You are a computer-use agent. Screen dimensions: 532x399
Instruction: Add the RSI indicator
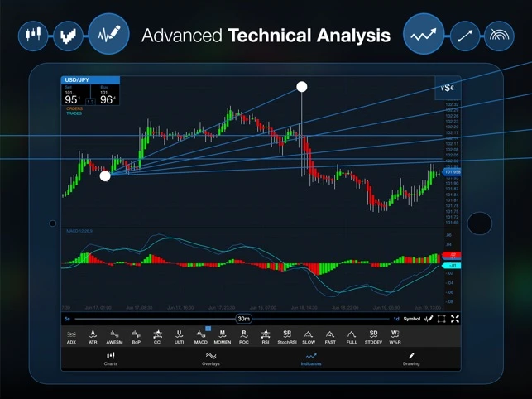point(266,337)
